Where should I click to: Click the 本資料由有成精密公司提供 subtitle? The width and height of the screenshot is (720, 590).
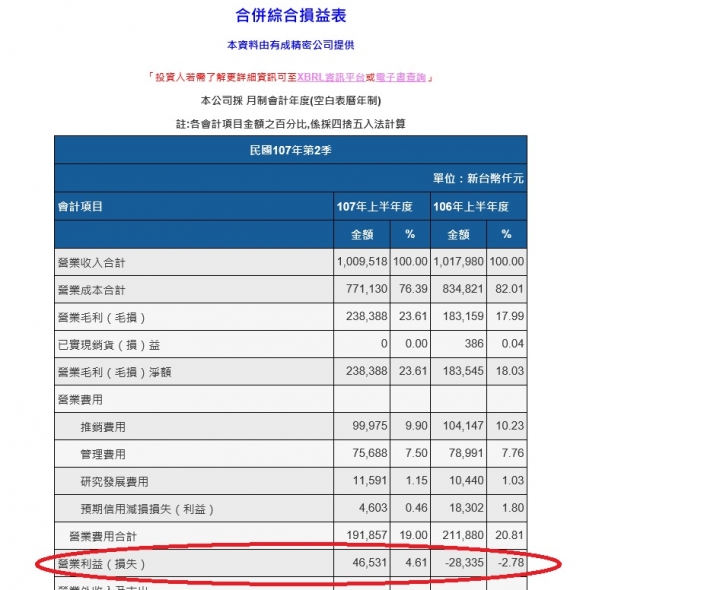click(291, 45)
